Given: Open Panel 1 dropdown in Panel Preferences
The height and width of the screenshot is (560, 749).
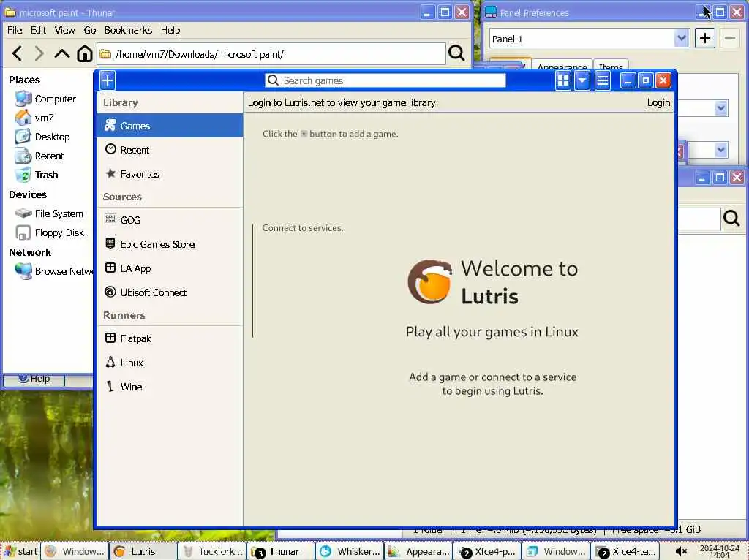Looking at the screenshot, I should pos(590,39).
